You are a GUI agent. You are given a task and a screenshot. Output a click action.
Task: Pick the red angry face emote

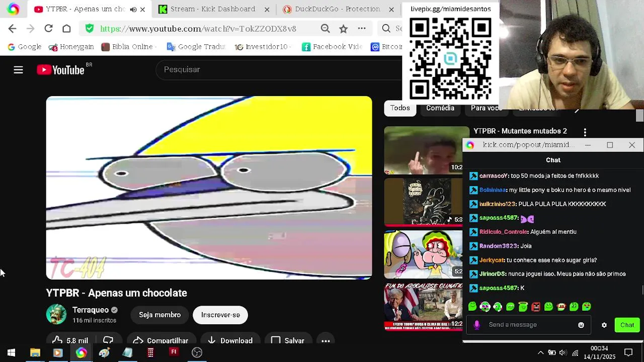click(x=536, y=306)
